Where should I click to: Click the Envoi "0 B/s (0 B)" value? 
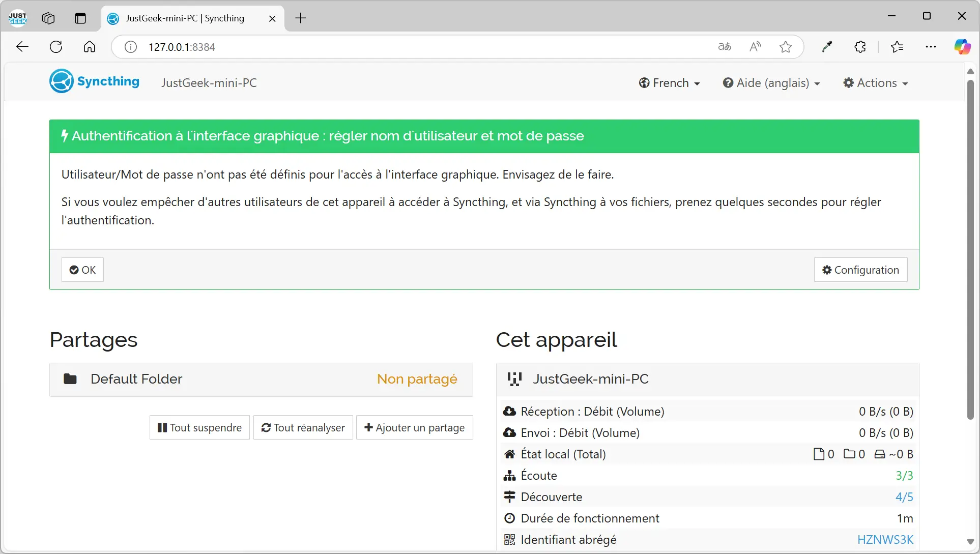(886, 432)
